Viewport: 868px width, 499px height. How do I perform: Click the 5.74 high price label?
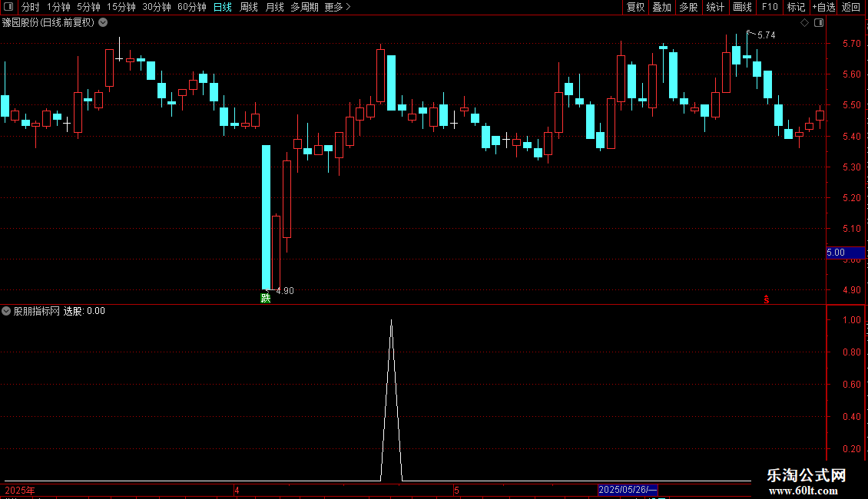click(x=766, y=35)
